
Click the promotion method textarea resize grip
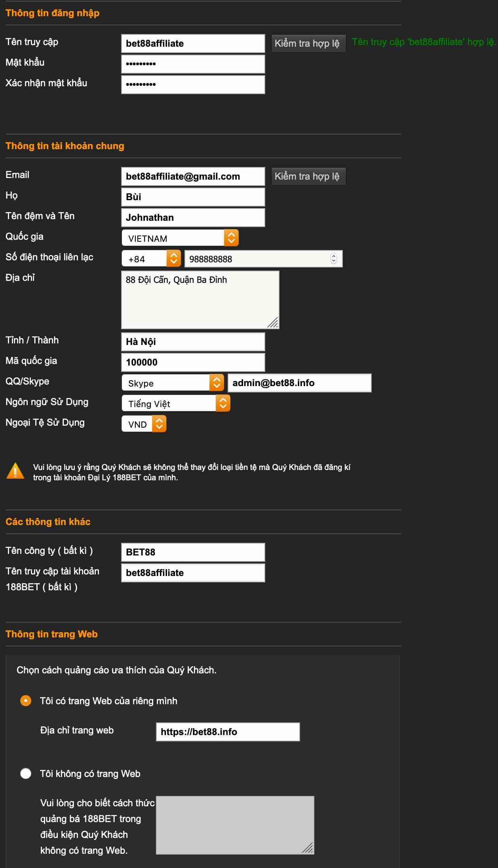pos(308,847)
